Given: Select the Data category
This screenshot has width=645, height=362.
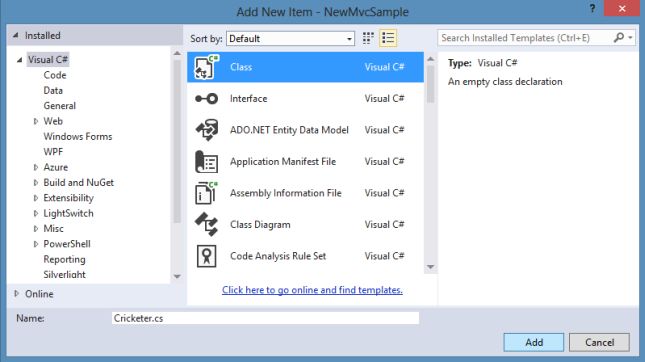Looking at the screenshot, I should [x=53, y=90].
